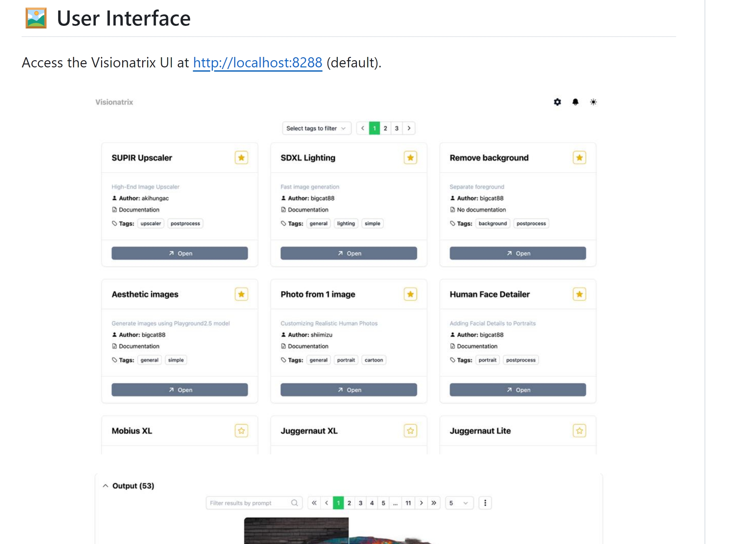
Task: Unfavorite SUPIR Upscaler with its star
Action: tap(241, 158)
